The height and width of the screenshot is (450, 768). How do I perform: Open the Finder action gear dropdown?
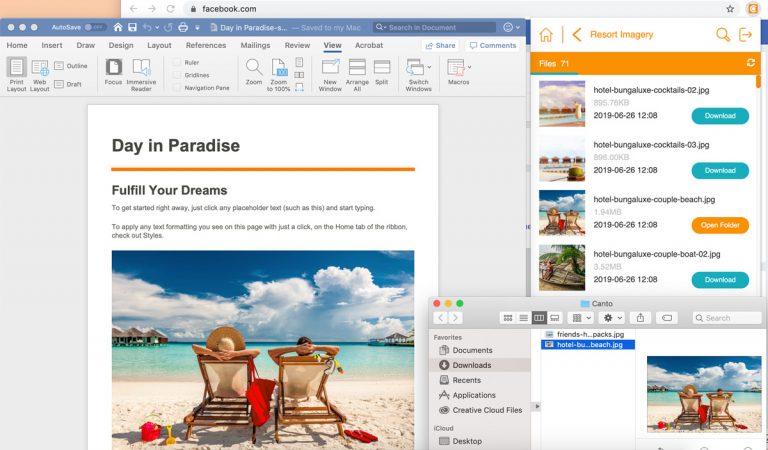(x=612, y=318)
